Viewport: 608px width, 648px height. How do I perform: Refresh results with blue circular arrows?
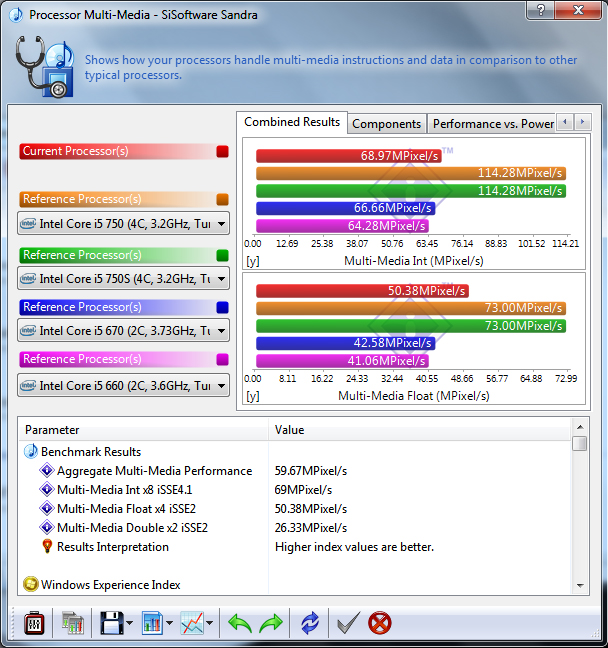pos(310,623)
